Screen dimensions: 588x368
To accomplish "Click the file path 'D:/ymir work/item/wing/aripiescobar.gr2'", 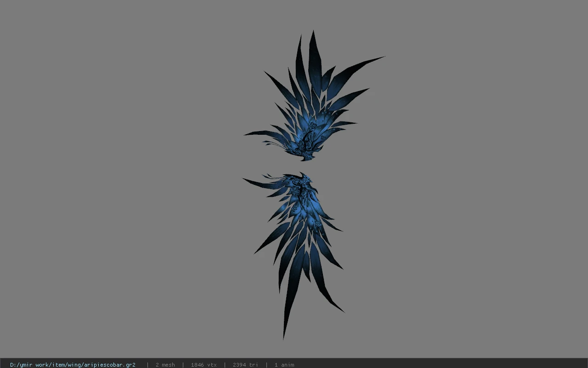I will tap(73, 365).
